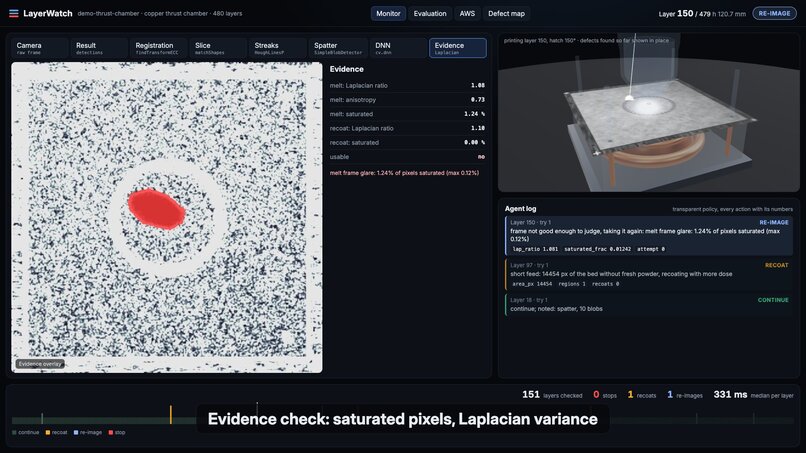This screenshot has width=806, height=453.
Task: Select the Spatter SimpleBlobDetector view
Action: coord(338,48)
